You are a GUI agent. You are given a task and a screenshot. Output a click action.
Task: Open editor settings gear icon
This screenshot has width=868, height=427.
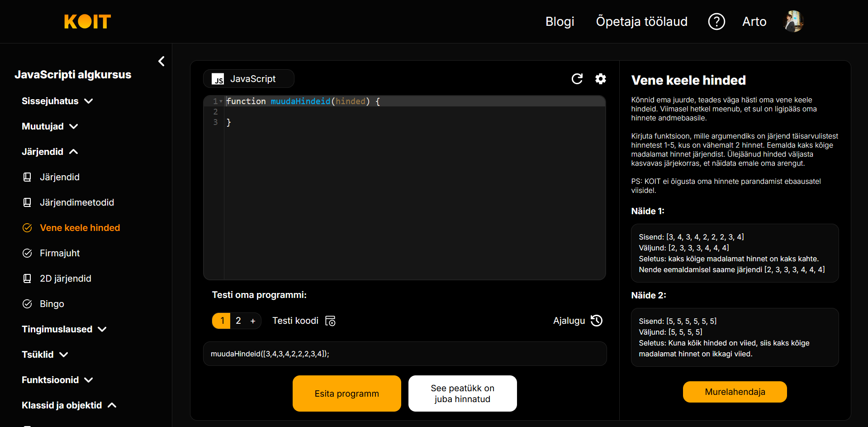[600, 79]
